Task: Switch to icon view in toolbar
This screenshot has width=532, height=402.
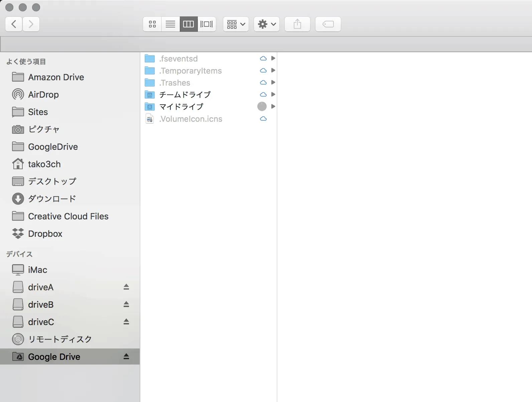Action: coord(152,24)
